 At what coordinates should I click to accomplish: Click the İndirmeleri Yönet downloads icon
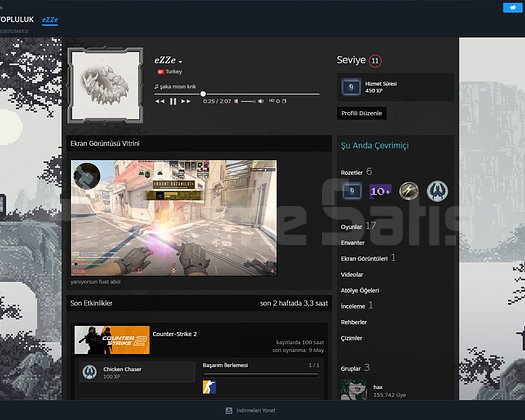pyautogui.click(x=229, y=411)
